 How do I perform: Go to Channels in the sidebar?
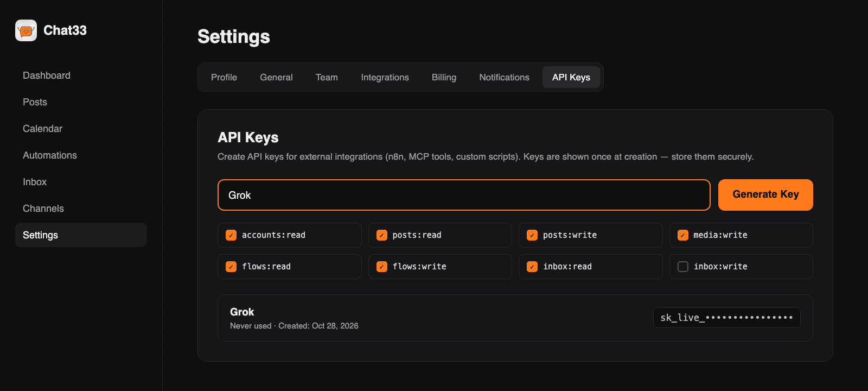[81, 209]
